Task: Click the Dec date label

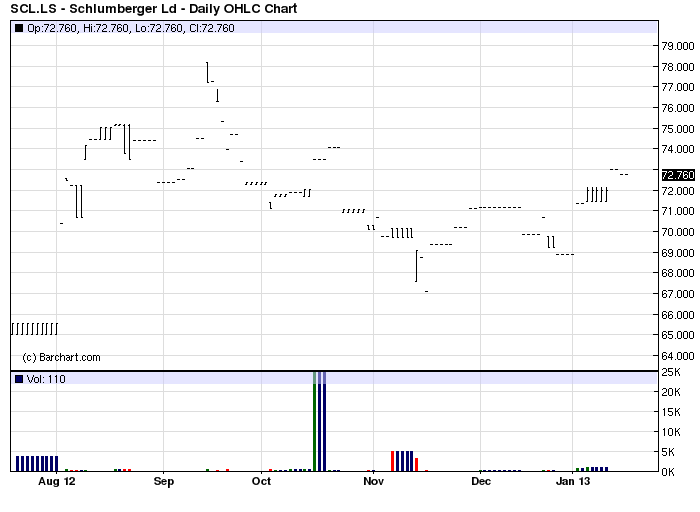Action: click(481, 481)
